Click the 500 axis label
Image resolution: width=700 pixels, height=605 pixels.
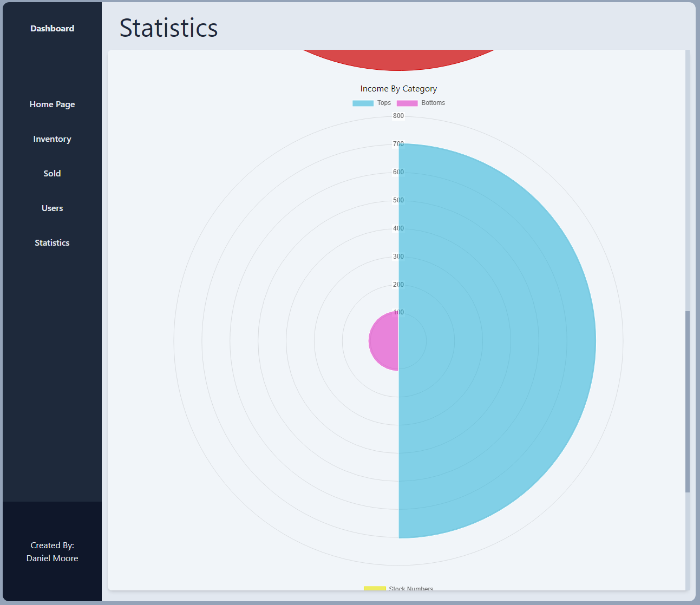(x=398, y=200)
